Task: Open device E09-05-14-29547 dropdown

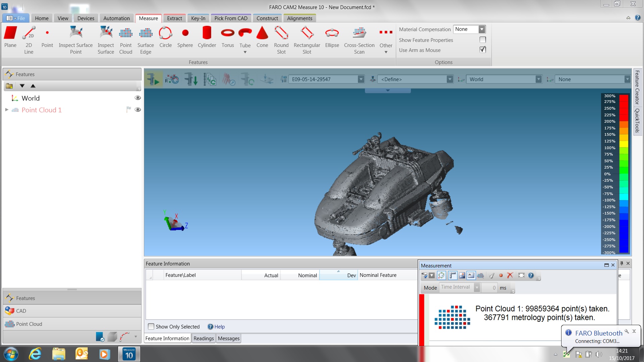Action: [361, 79]
